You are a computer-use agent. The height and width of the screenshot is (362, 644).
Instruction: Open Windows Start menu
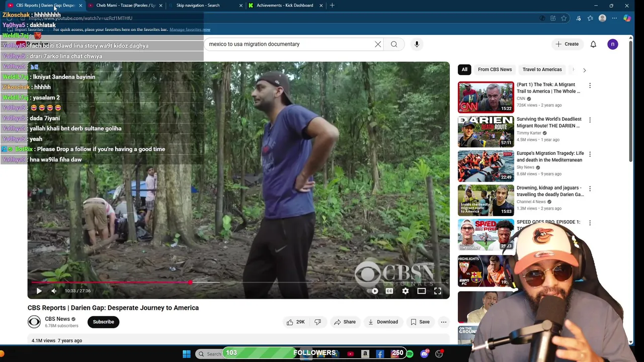(187, 354)
